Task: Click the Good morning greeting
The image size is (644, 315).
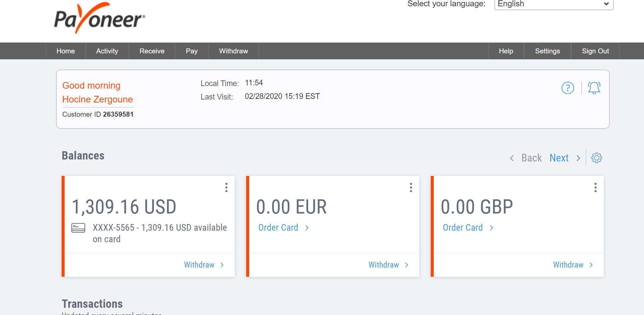Action: click(x=91, y=86)
